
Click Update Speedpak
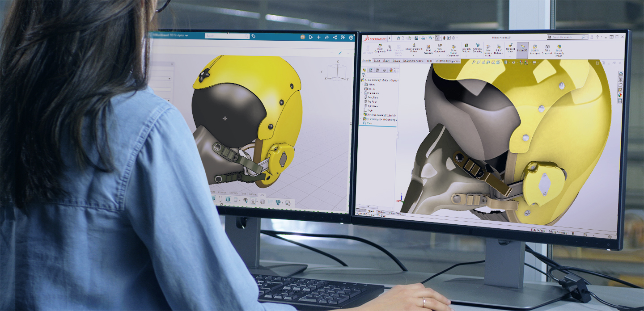(x=535, y=50)
